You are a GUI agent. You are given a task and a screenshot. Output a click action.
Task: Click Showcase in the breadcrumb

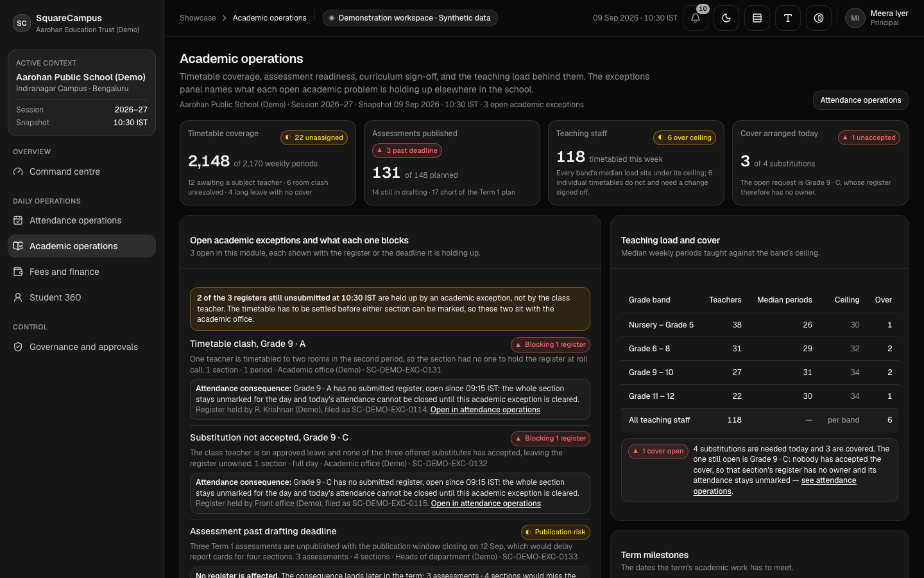click(x=198, y=18)
